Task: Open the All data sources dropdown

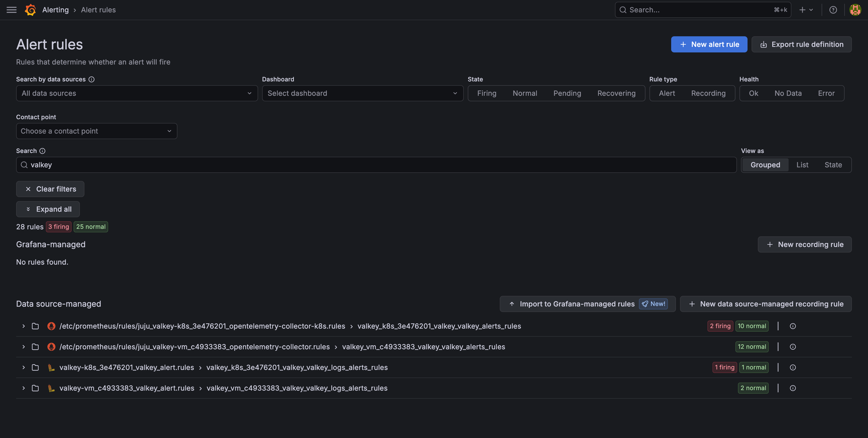Action: [x=137, y=93]
